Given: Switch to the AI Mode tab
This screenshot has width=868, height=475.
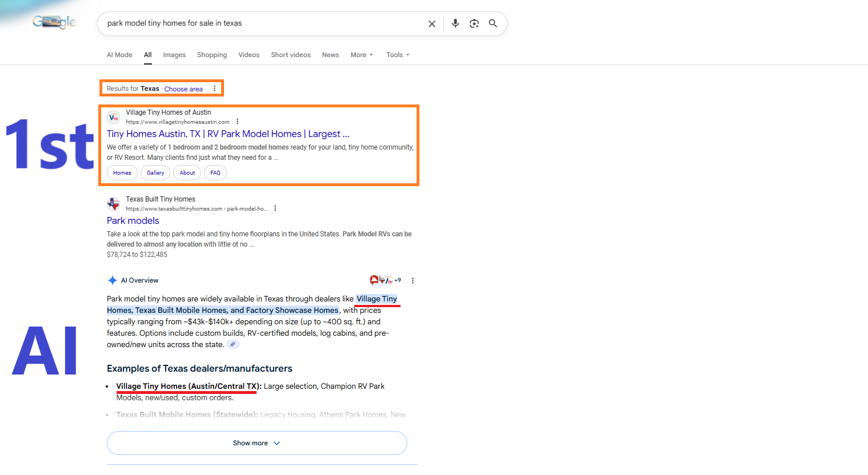Looking at the screenshot, I should (119, 55).
